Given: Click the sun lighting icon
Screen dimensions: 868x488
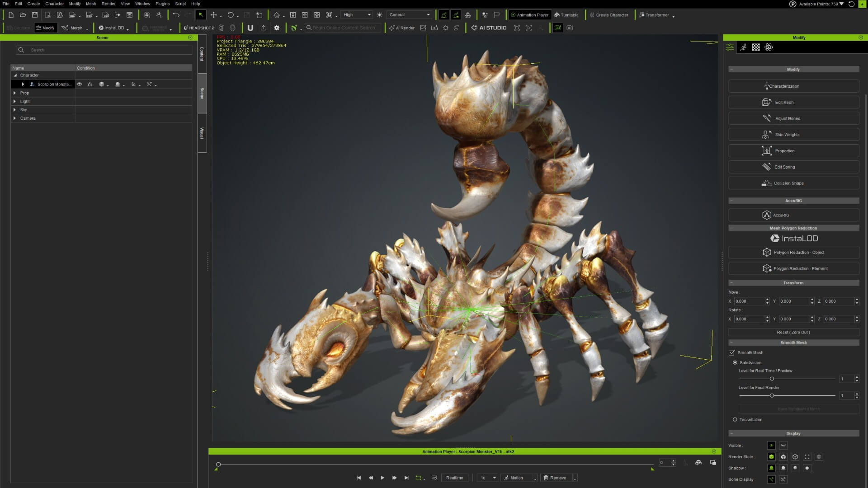Looking at the screenshot, I should [379, 15].
